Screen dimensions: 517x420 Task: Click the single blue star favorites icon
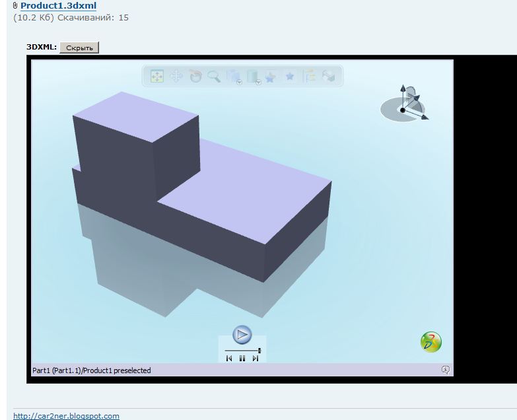290,77
